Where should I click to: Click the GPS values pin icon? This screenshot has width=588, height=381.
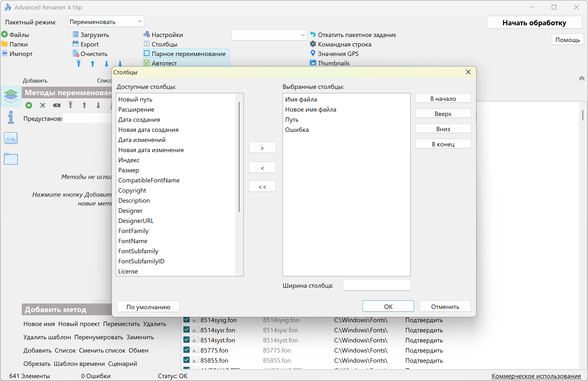(313, 53)
